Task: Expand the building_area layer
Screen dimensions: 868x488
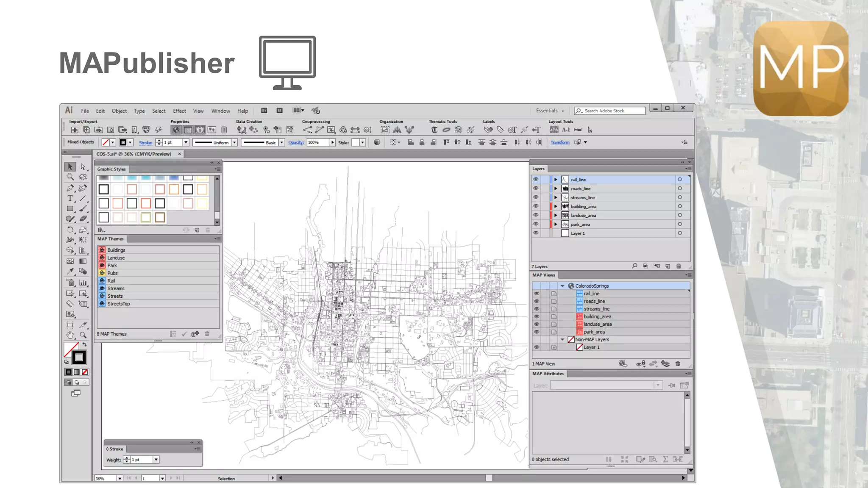Action: (x=556, y=206)
